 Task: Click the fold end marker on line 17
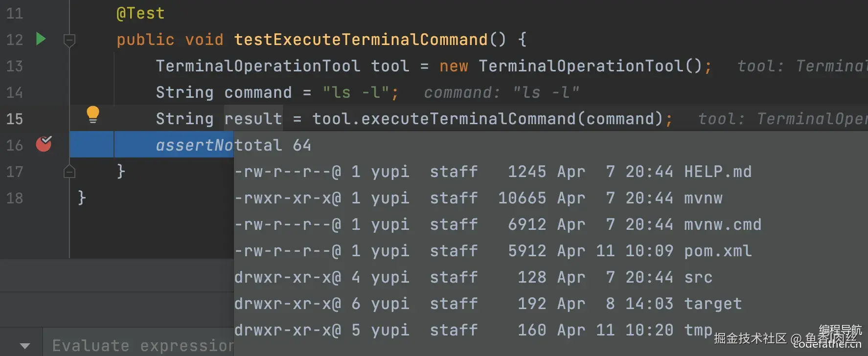(69, 171)
